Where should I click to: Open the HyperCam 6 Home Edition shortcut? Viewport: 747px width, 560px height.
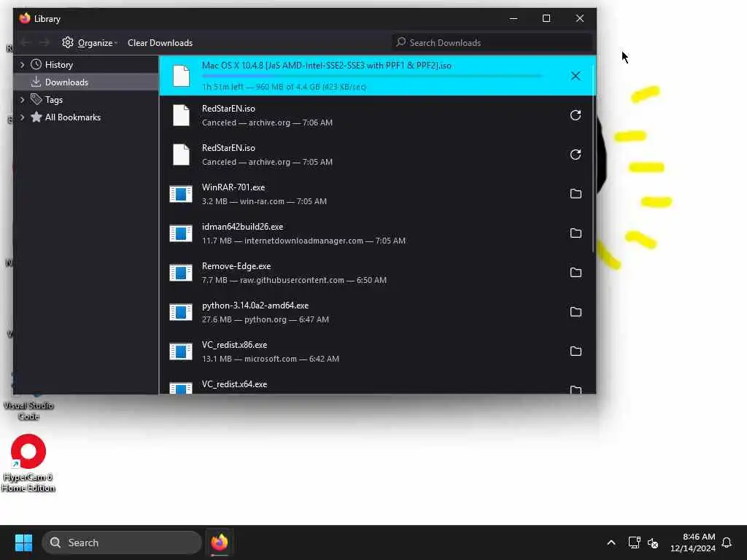click(x=28, y=462)
